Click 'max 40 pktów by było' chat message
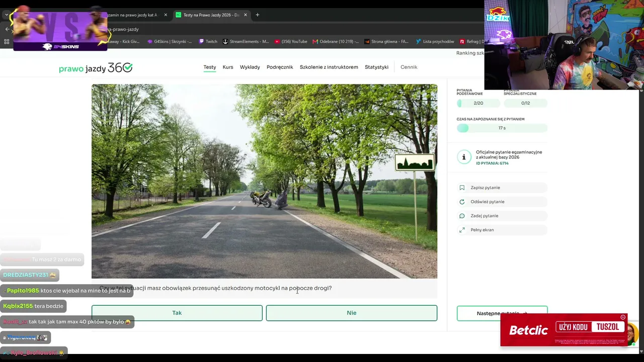Screen dimensions: 644x362 pyautogui.click(x=67, y=322)
